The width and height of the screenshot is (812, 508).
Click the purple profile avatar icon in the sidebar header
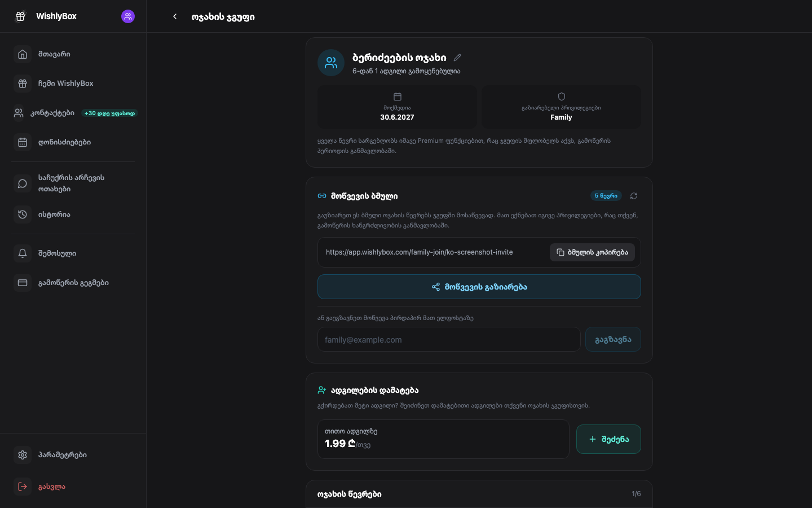(x=128, y=16)
